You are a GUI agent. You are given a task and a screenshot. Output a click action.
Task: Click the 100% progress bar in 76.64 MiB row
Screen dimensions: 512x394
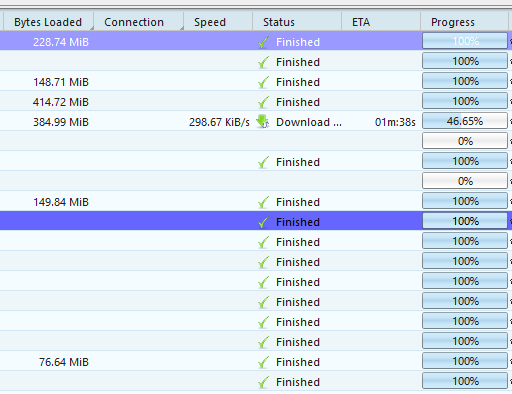coord(465,361)
